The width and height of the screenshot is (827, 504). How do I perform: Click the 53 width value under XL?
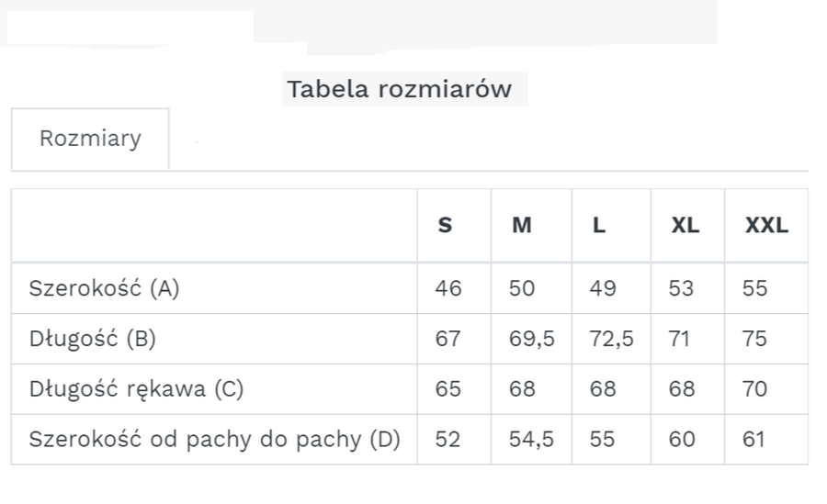(681, 288)
